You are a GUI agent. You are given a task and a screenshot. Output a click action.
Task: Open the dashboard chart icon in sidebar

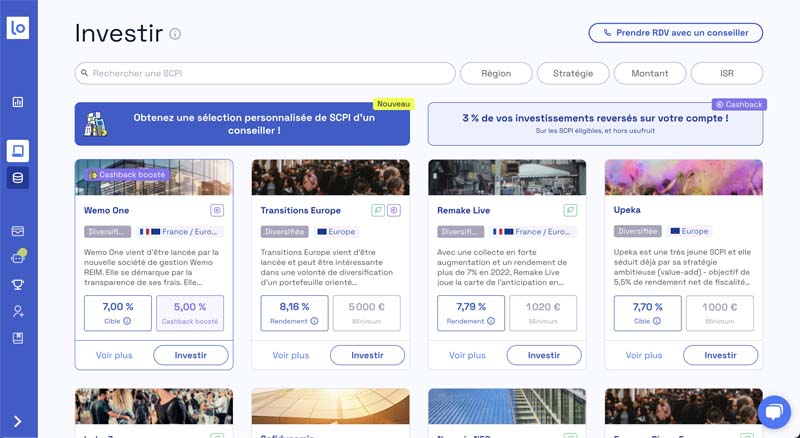click(x=18, y=102)
